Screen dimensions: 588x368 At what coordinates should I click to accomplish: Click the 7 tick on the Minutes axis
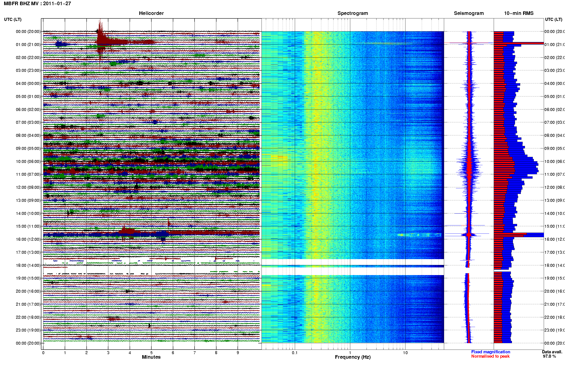click(x=195, y=353)
